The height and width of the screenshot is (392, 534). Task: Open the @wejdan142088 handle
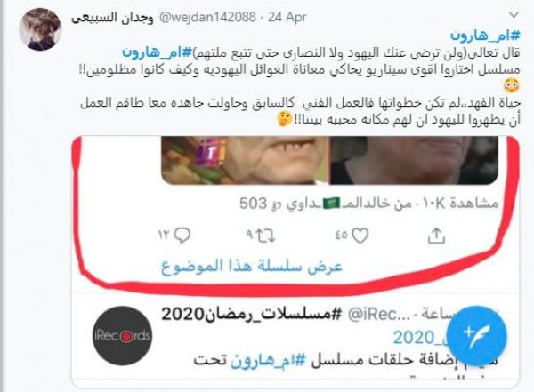pos(207,17)
